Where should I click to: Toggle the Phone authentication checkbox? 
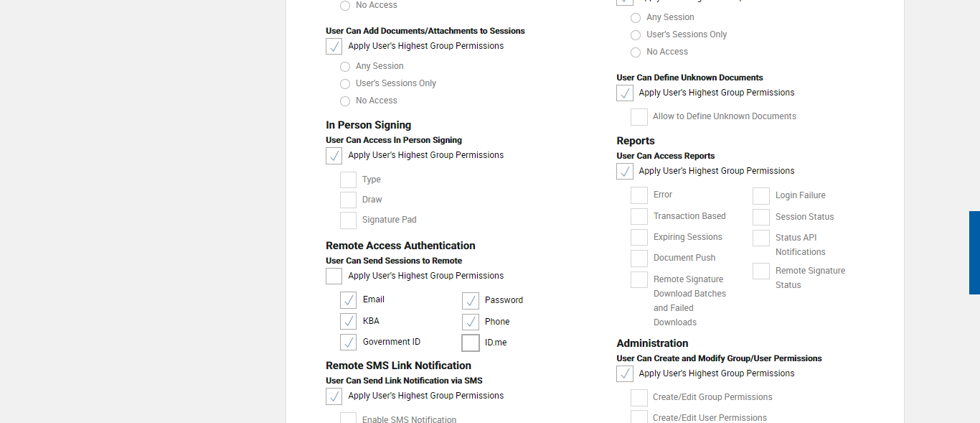point(471,322)
